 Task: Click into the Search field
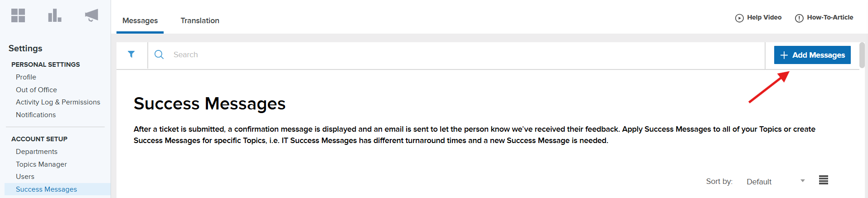[x=453, y=55]
